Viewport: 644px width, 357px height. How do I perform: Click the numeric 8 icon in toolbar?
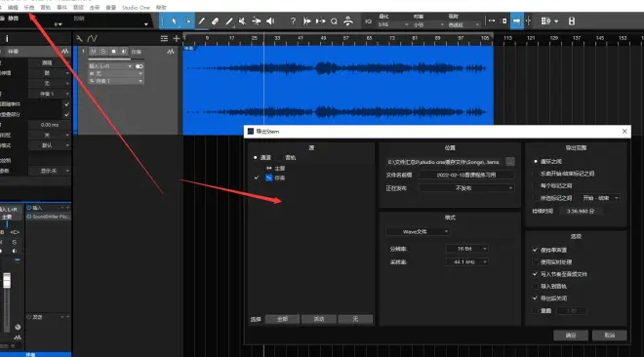point(572,20)
